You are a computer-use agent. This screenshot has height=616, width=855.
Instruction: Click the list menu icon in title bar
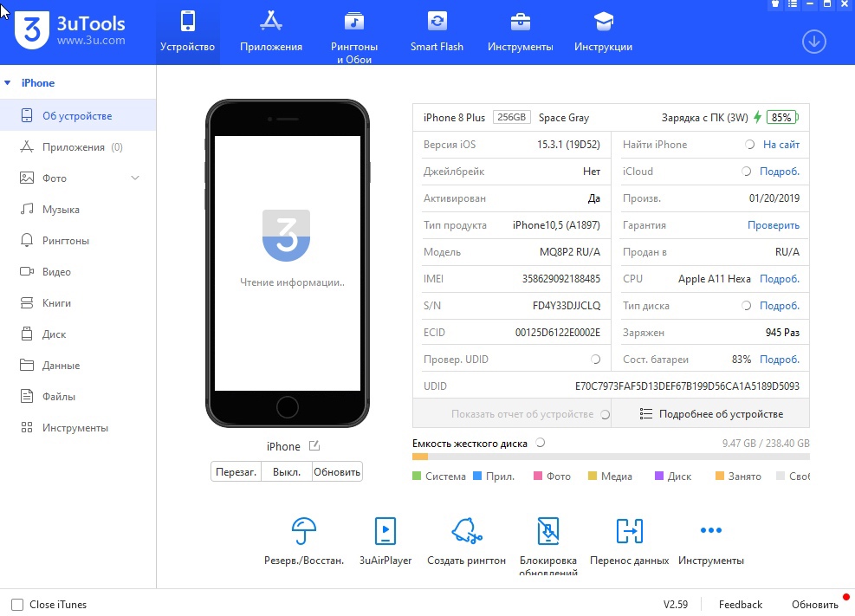pyautogui.click(x=793, y=3)
